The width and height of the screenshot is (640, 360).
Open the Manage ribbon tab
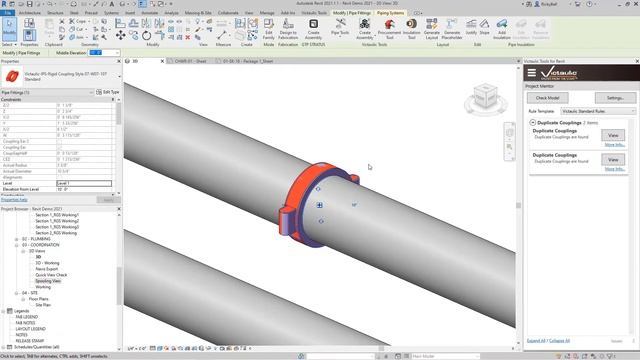click(267, 13)
